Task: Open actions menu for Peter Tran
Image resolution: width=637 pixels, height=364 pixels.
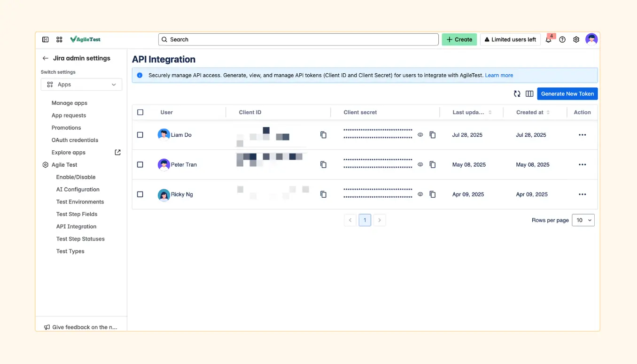Action: point(583,164)
